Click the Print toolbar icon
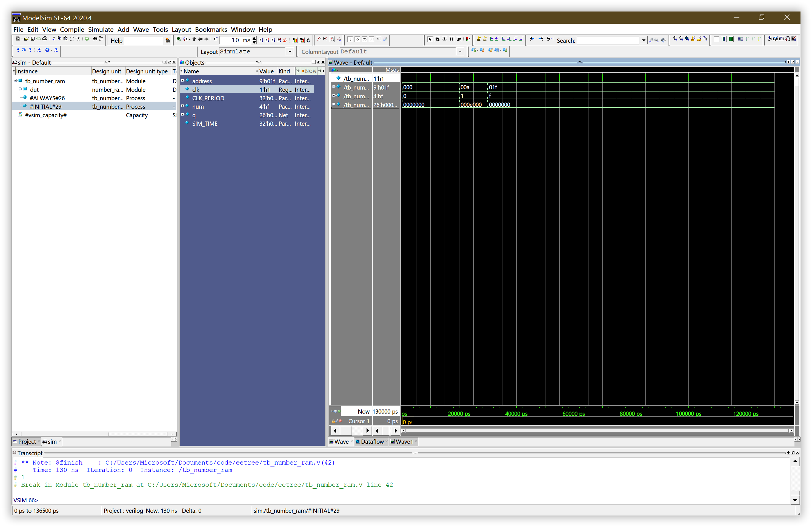The height and width of the screenshot is (527, 812). pos(45,39)
